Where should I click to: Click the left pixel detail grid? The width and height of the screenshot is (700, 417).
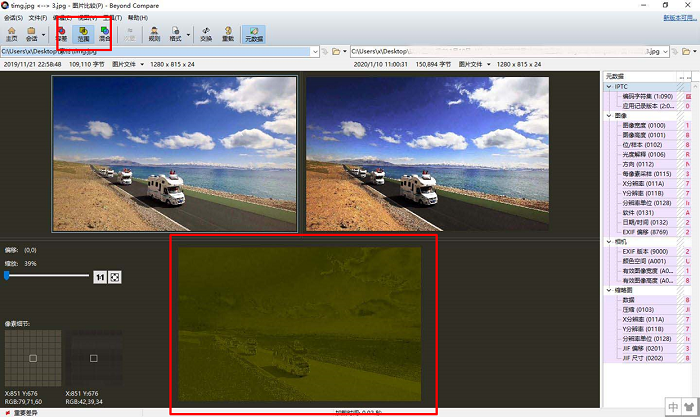click(33, 358)
